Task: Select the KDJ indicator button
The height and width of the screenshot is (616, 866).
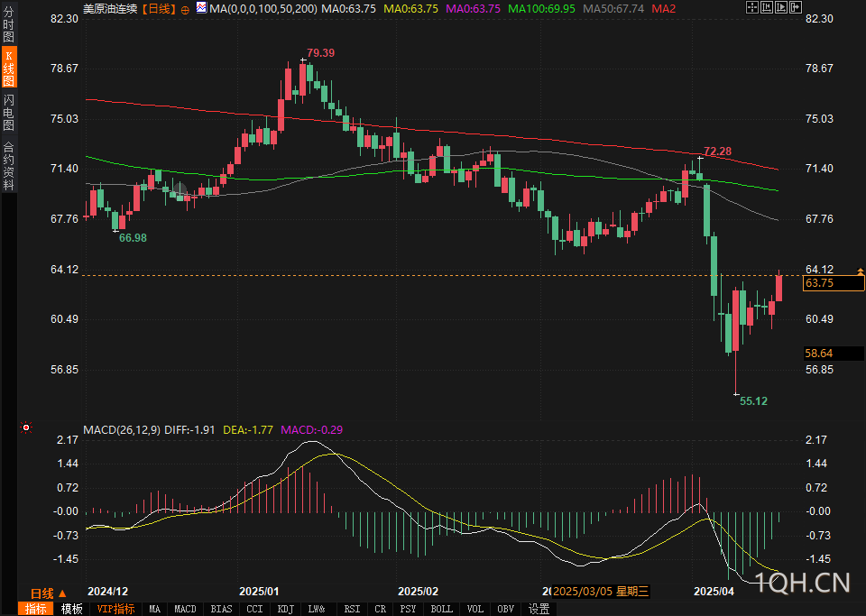Action: [286, 609]
